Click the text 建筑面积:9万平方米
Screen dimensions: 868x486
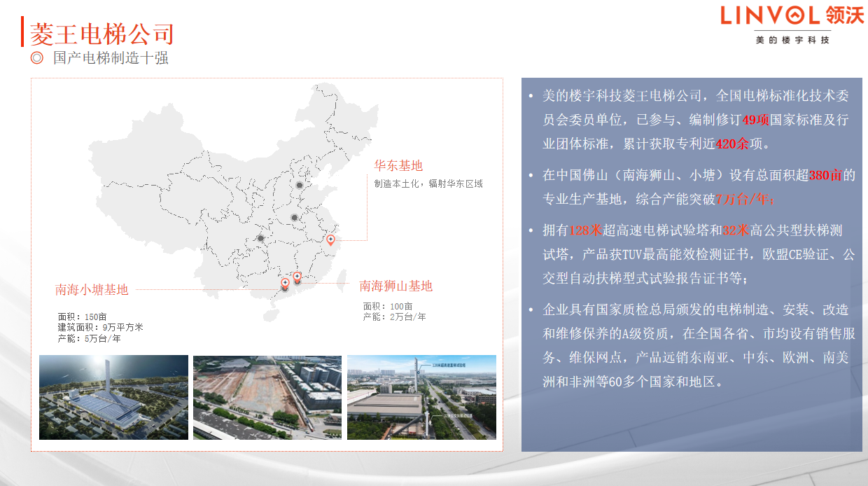click(100, 327)
